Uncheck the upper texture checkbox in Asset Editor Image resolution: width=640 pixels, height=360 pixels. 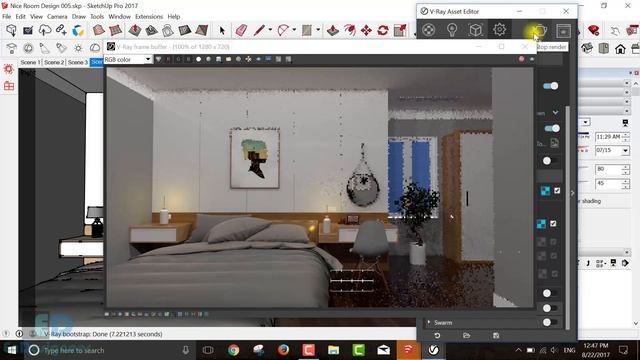click(x=557, y=191)
